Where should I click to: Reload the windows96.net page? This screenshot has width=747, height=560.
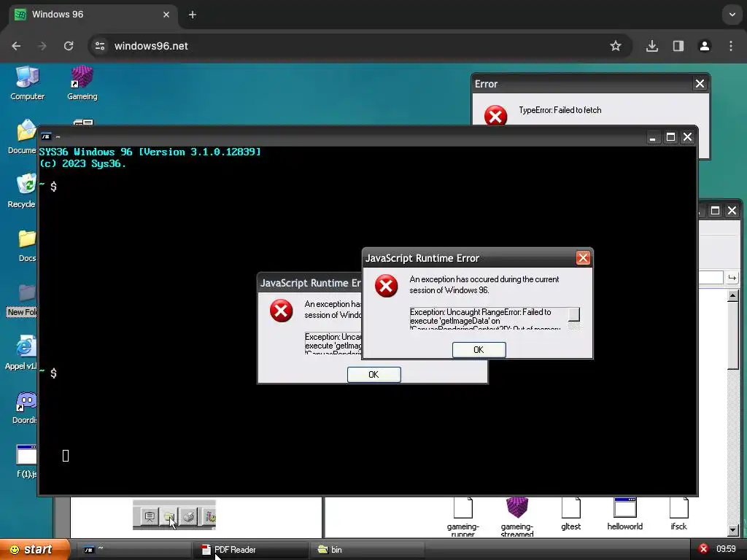[69, 46]
